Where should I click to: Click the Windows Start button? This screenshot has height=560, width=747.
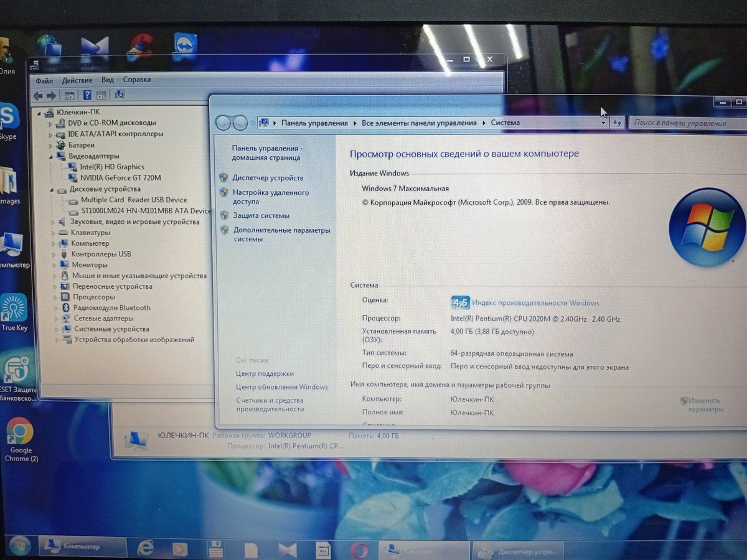click(19, 547)
